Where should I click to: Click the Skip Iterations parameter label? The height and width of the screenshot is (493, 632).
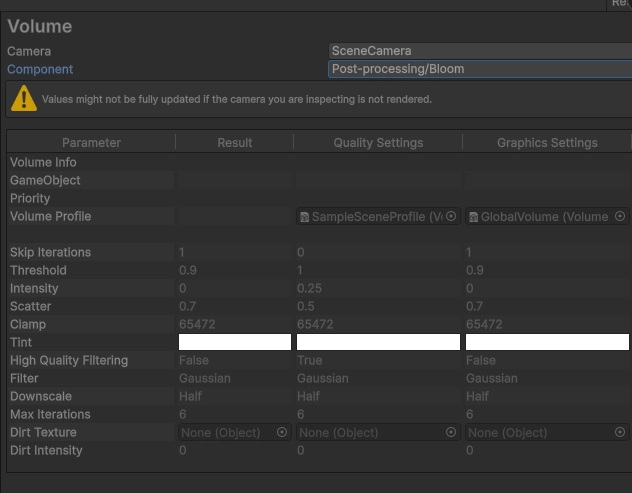pos(50,252)
